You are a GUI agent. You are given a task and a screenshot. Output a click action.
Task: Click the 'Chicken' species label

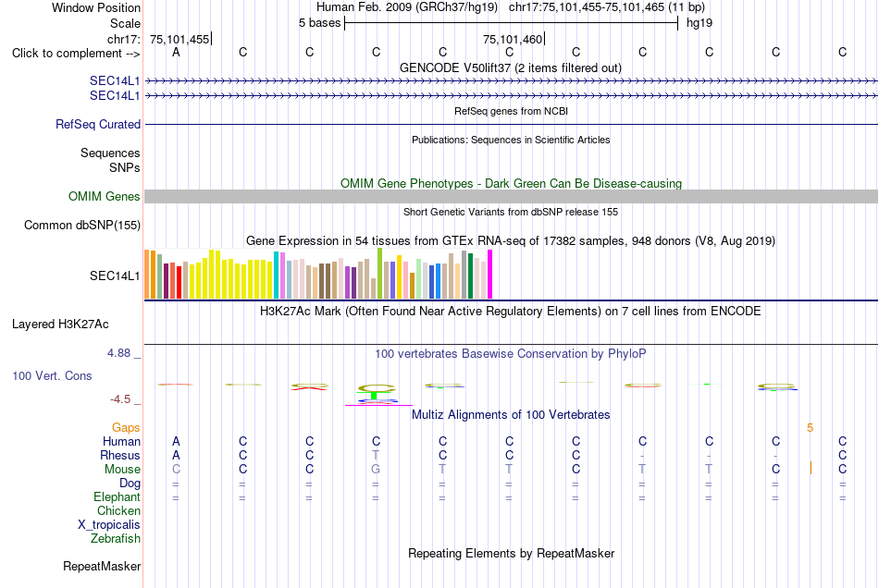[118, 510]
